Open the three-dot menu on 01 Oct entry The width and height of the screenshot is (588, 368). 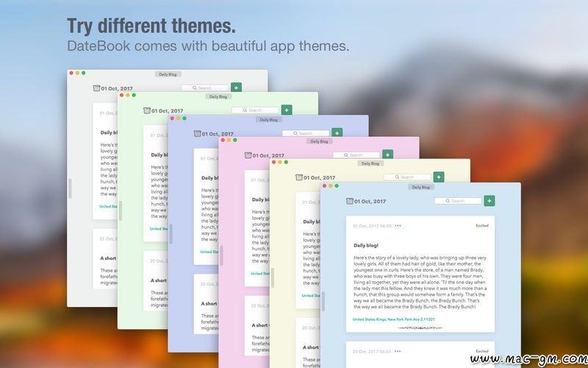[398, 226]
